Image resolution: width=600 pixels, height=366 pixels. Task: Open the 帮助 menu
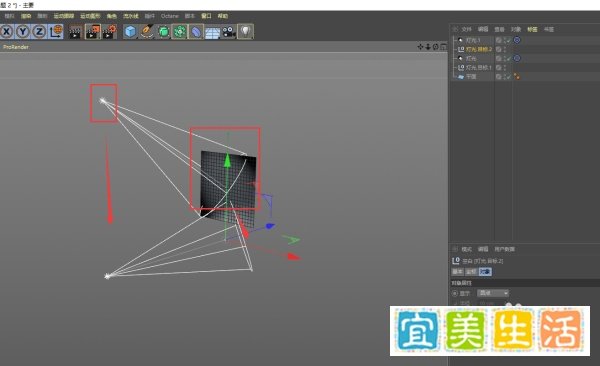tap(223, 16)
